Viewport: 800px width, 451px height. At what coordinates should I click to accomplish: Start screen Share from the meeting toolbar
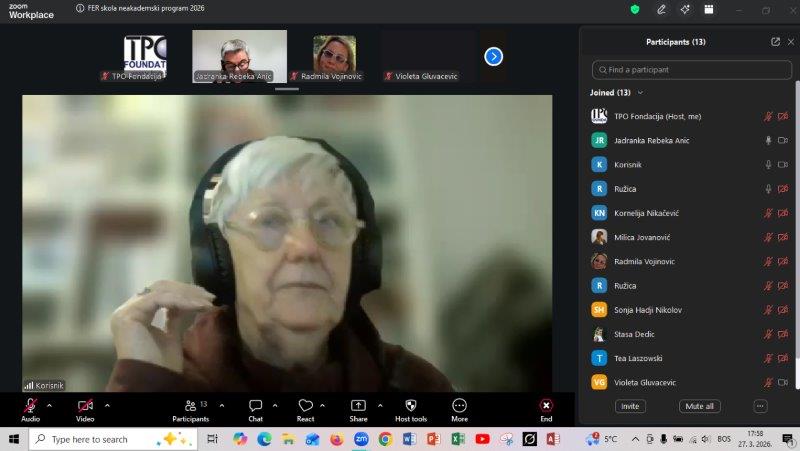click(x=358, y=406)
